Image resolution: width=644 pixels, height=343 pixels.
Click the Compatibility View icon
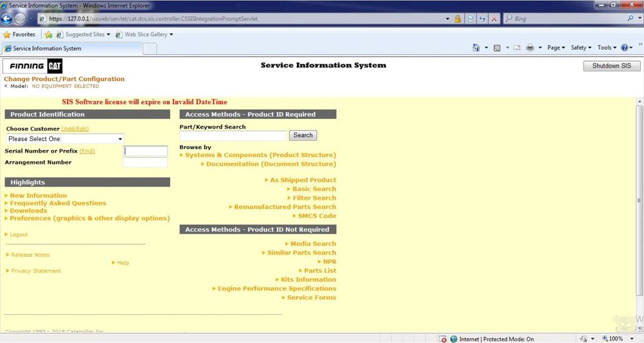(471, 19)
